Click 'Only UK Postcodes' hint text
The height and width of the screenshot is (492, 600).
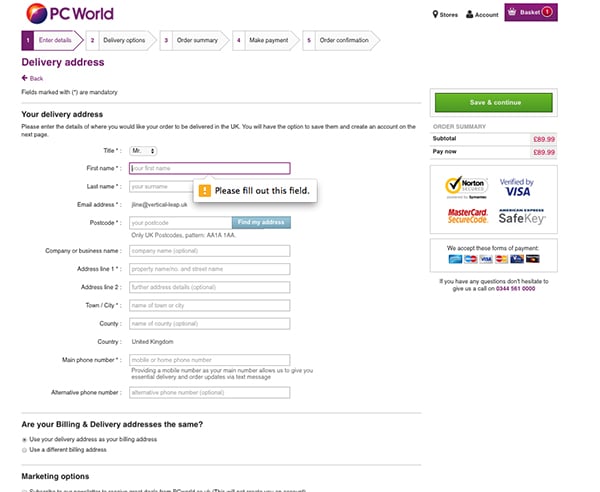point(183,235)
